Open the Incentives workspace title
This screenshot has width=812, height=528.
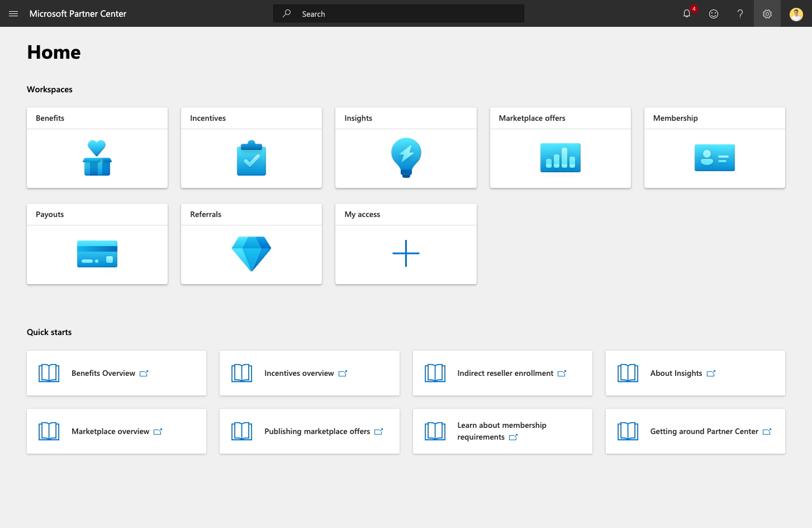(208, 118)
